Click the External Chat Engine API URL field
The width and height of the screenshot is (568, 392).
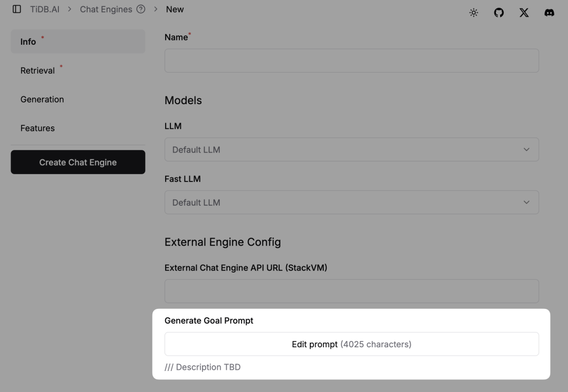[351, 292]
